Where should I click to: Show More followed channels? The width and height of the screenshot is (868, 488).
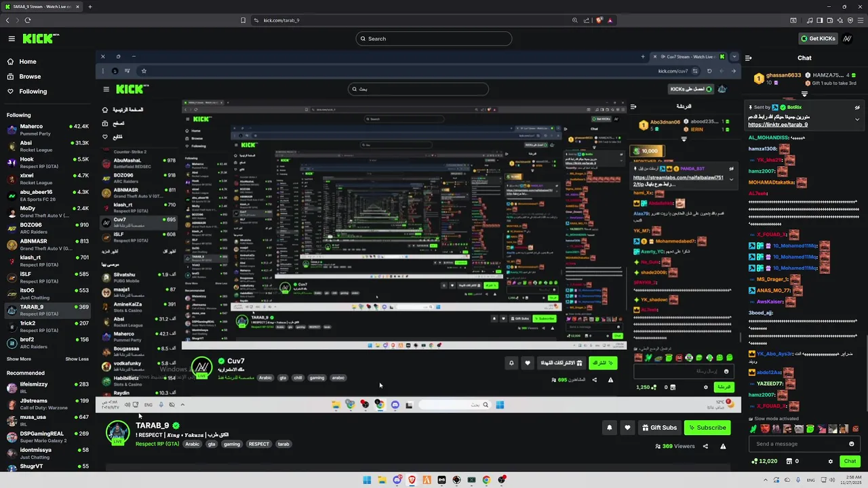click(x=19, y=359)
